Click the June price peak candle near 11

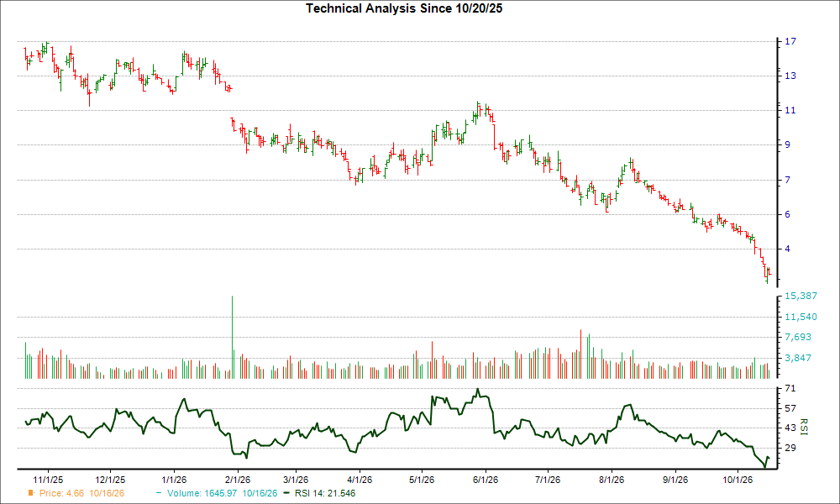click(479, 108)
